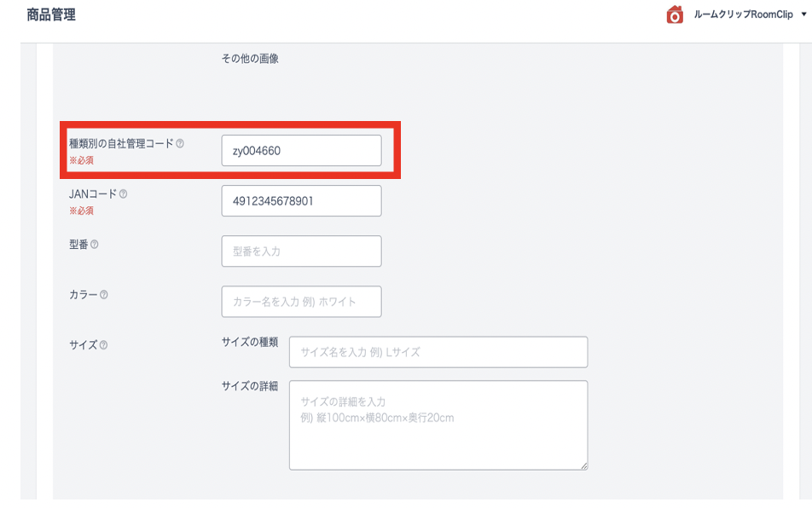Click the カラー名を入力 input box

click(x=301, y=302)
